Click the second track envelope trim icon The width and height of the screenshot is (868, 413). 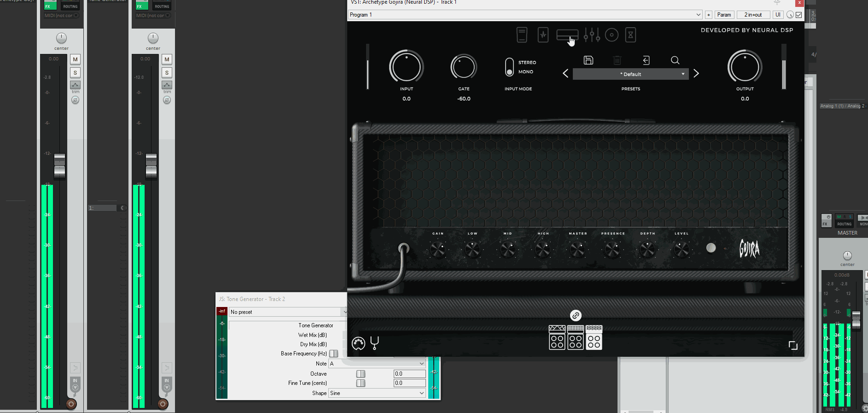click(x=167, y=85)
